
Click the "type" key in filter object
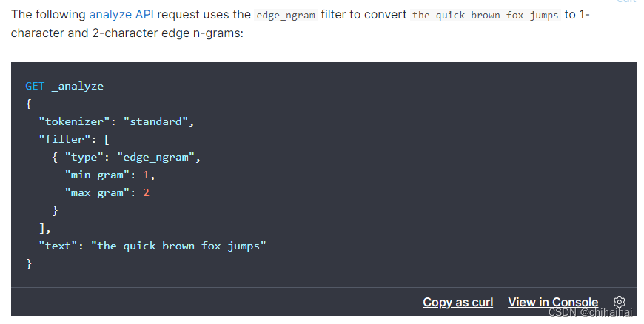pyautogui.click(x=84, y=158)
